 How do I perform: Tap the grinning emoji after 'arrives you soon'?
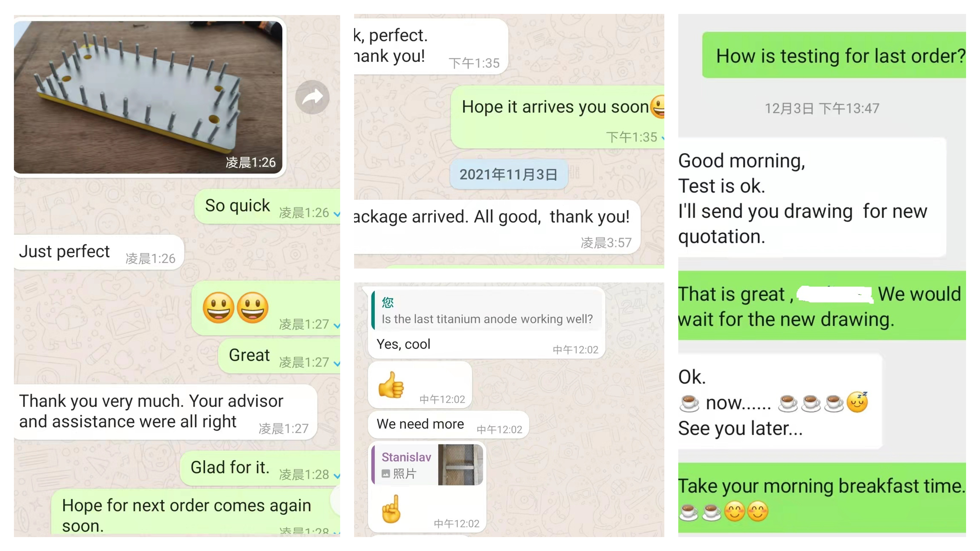(x=657, y=107)
